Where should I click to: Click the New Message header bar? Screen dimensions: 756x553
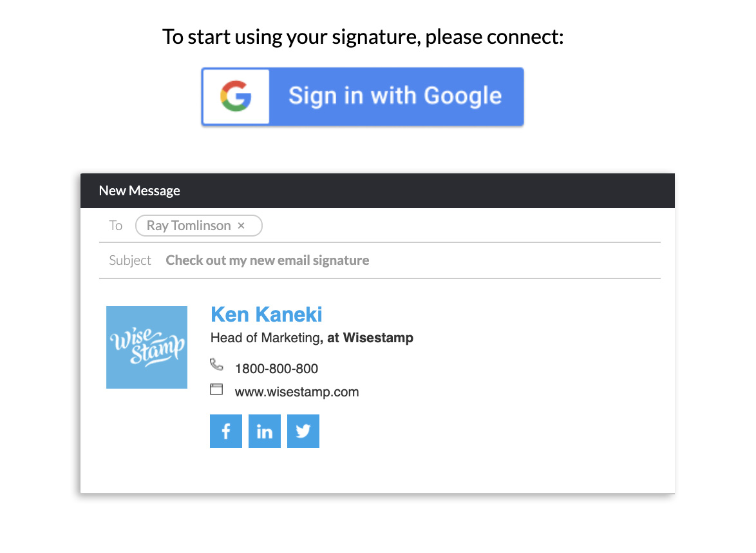pyautogui.click(x=377, y=191)
